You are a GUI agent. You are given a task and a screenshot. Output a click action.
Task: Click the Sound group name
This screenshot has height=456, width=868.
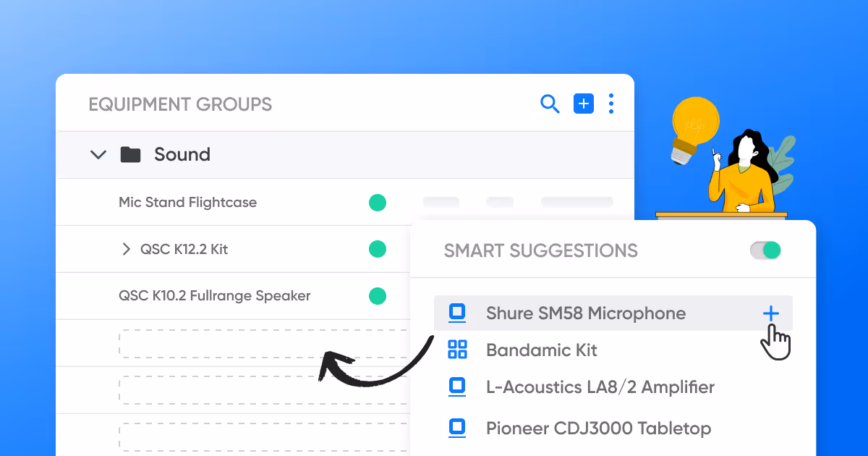click(182, 154)
